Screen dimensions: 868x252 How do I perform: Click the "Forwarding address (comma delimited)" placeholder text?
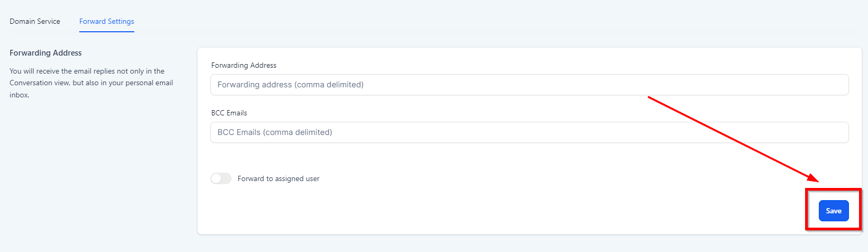coord(290,85)
